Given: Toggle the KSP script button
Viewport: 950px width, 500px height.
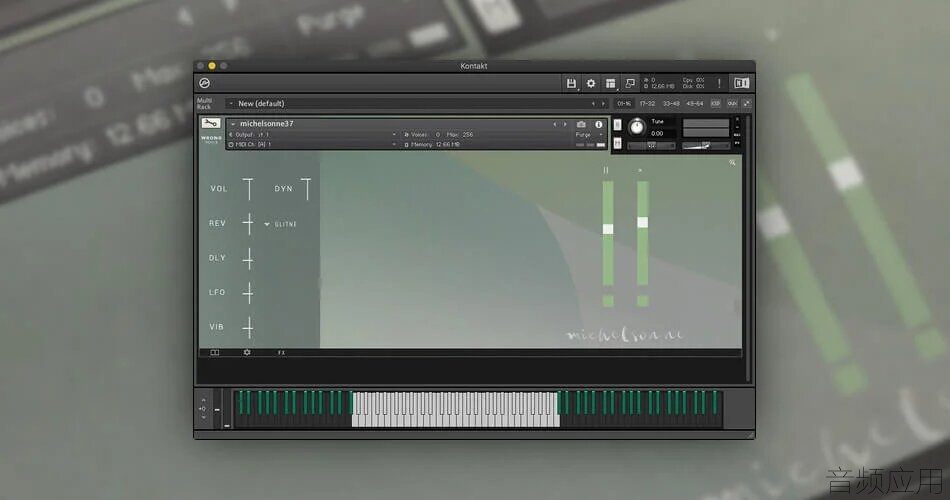Looking at the screenshot, I should click(x=716, y=104).
